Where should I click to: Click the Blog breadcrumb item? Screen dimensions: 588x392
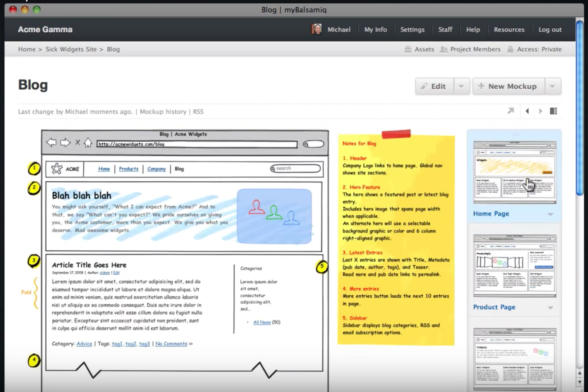(x=113, y=49)
